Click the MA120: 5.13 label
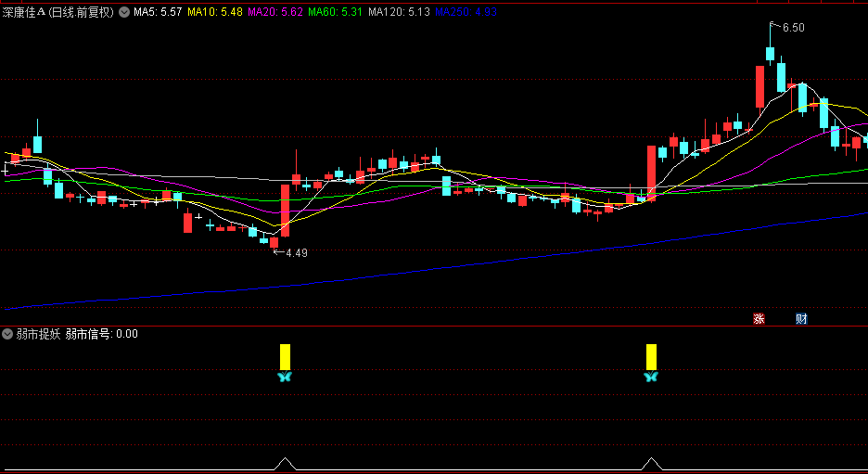 pos(399,12)
